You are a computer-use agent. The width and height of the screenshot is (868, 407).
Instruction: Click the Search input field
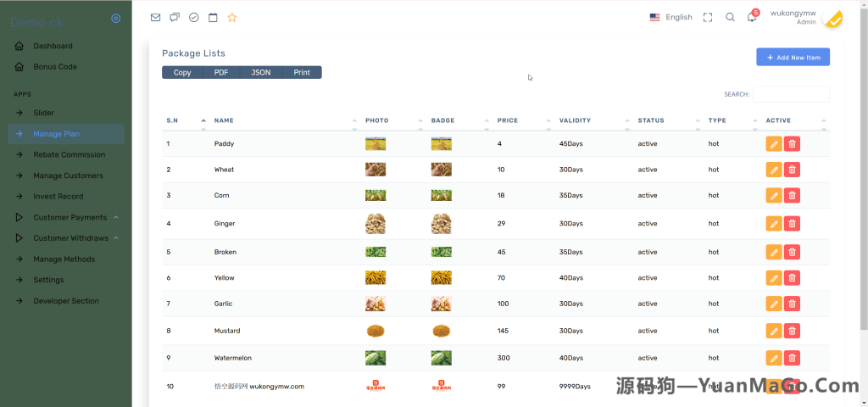(x=791, y=94)
